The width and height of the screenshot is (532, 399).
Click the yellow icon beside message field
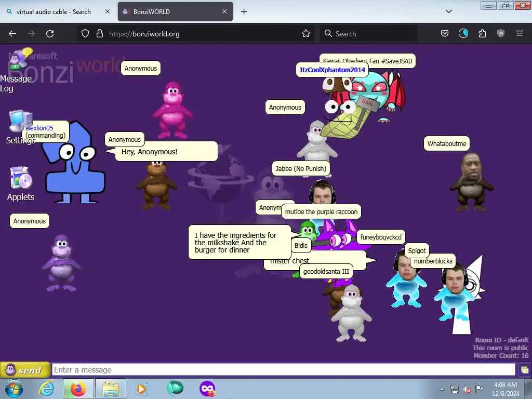[x=524, y=370]
